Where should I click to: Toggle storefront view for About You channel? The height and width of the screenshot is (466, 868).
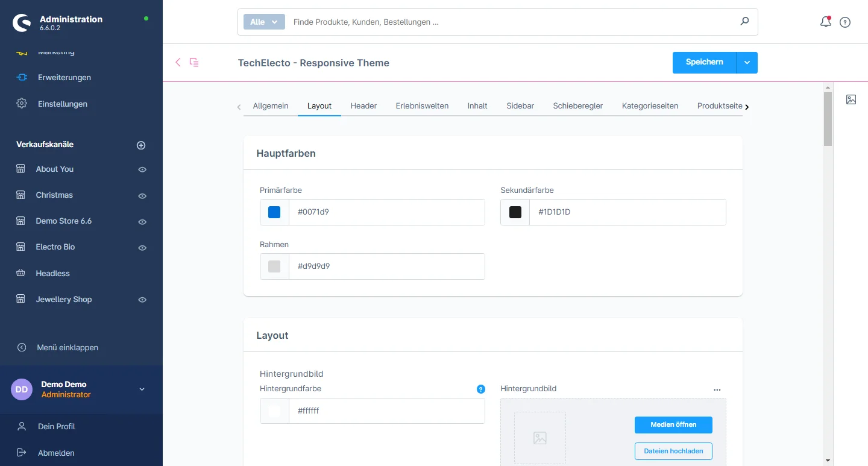coord(142,169)
